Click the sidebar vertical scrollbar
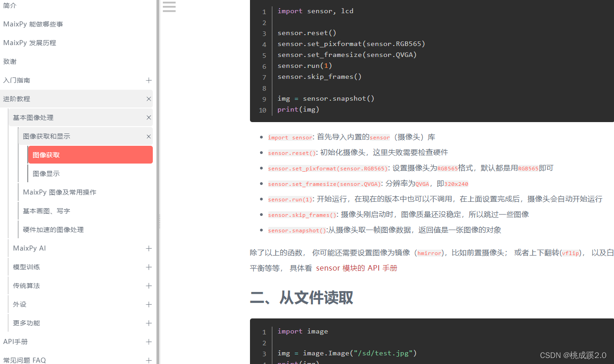Image resolution: width=614 pixels, height=364 pixels. [158, 182]
